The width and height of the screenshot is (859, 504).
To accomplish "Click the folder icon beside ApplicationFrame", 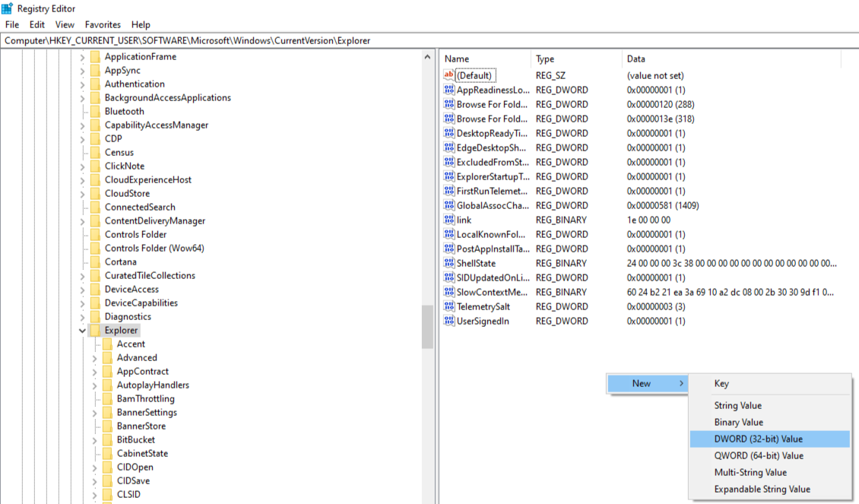I will coord(95,56).
